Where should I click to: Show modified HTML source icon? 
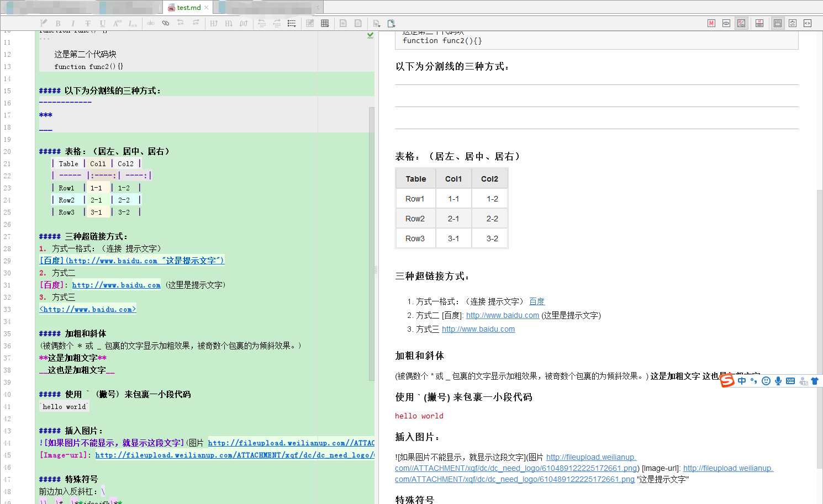pyautogui.click(x=793, y=23)
